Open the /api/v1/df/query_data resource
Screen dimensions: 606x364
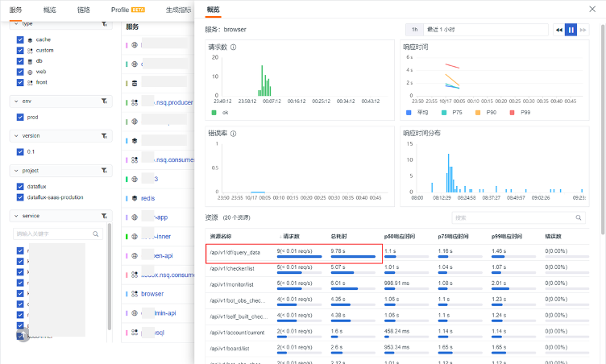pos(235,253)
